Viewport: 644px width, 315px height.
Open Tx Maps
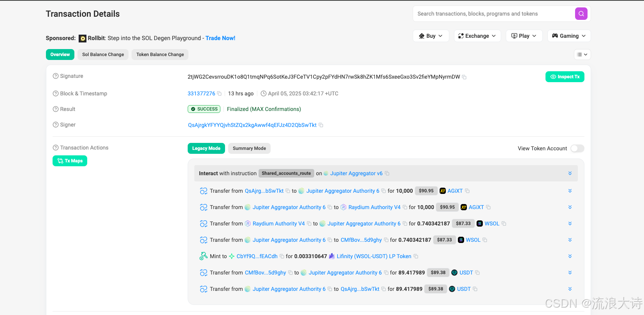[x=70, y=161]
